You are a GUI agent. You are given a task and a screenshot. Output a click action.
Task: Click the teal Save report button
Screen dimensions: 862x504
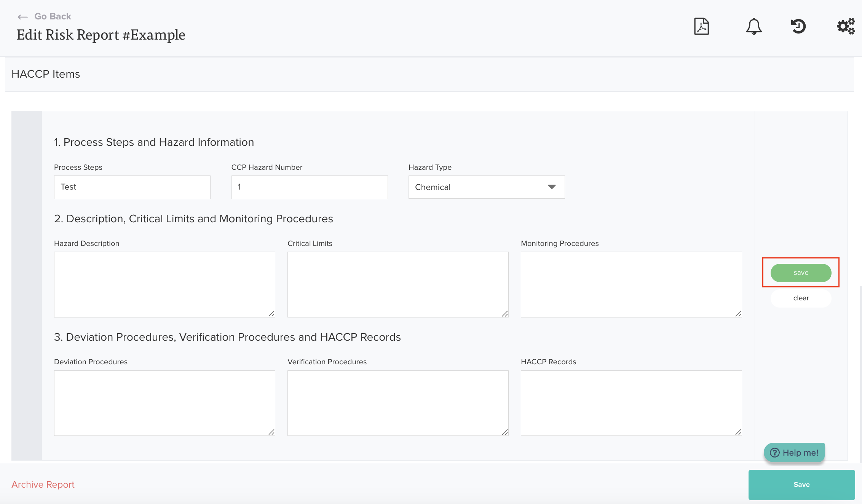tap(801, 485)
